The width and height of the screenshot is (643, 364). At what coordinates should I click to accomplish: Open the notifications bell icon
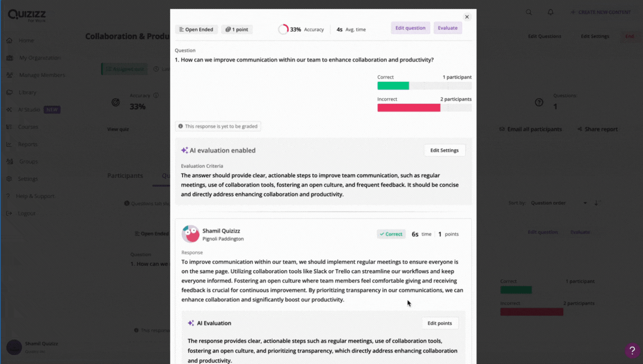(550, 12)
